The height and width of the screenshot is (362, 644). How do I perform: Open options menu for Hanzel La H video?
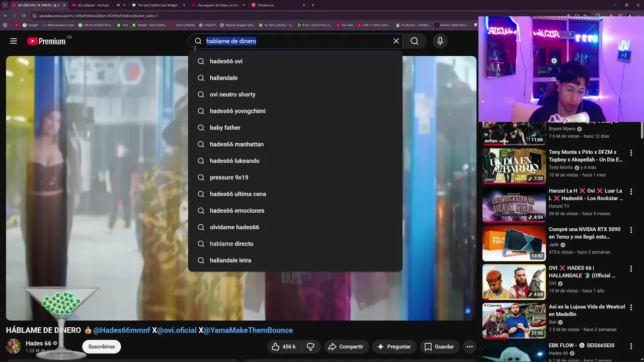click(x=631, y=192)
